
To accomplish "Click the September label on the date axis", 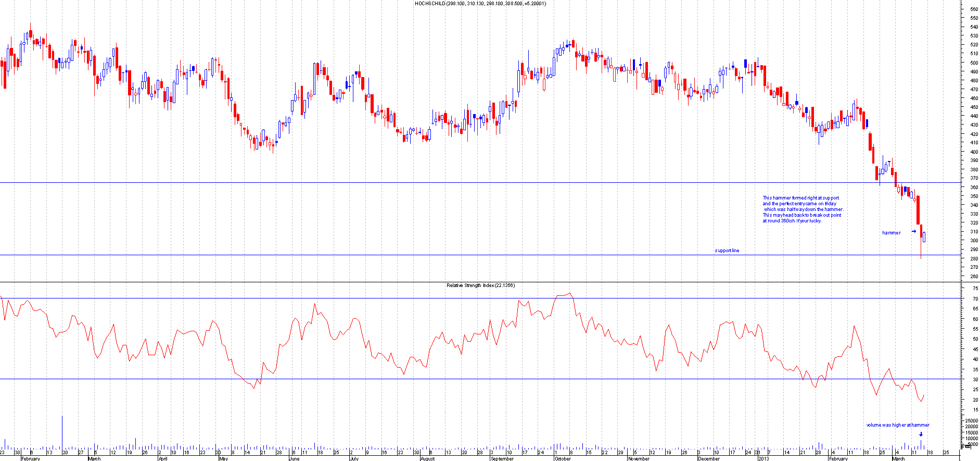I will 502,458.
